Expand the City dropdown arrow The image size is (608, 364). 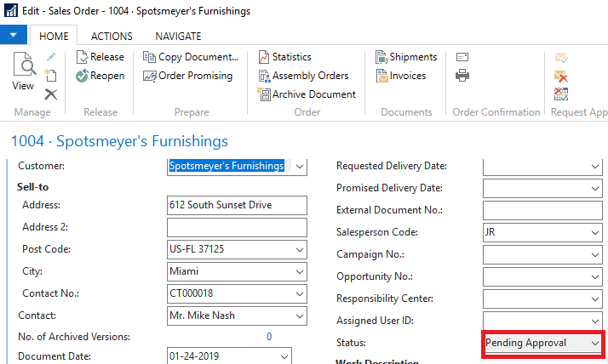(x=300, y=271)
